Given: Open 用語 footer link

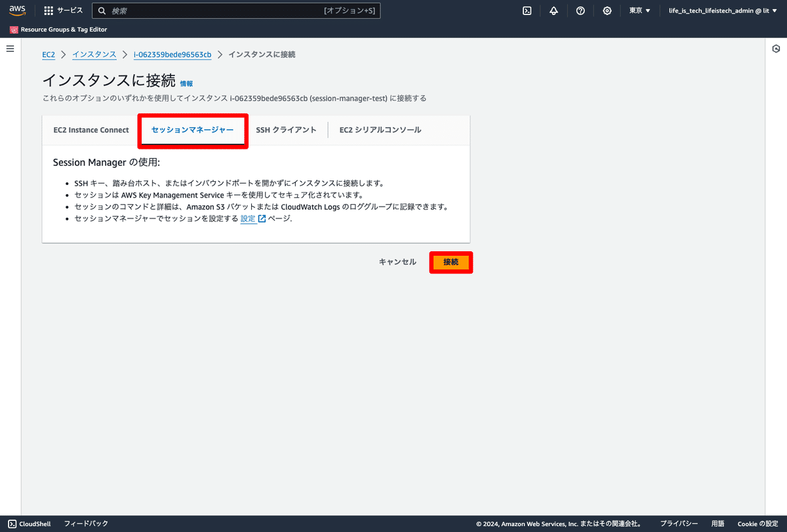Looking at the screenshot, I should tap(717, 524).
